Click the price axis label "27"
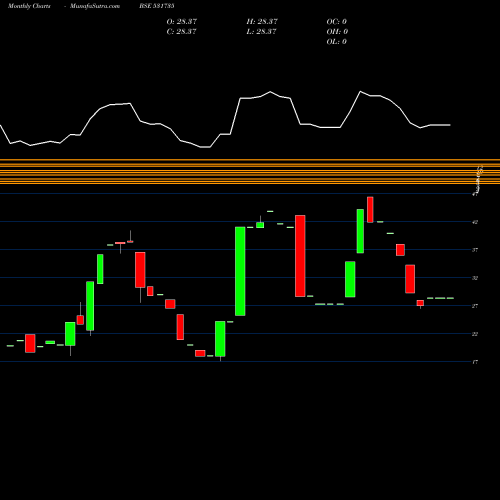The height and width of the screenshot is (500, 500). tap(475, 306)
